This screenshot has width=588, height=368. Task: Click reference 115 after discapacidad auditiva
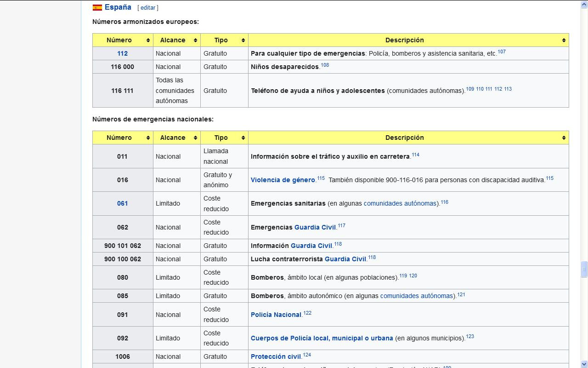[549, 178]
